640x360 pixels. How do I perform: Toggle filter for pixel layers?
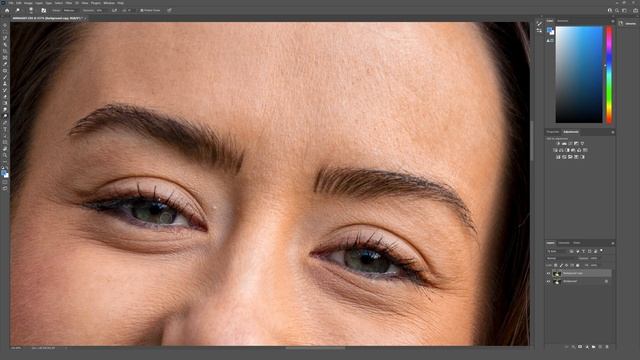571,251
